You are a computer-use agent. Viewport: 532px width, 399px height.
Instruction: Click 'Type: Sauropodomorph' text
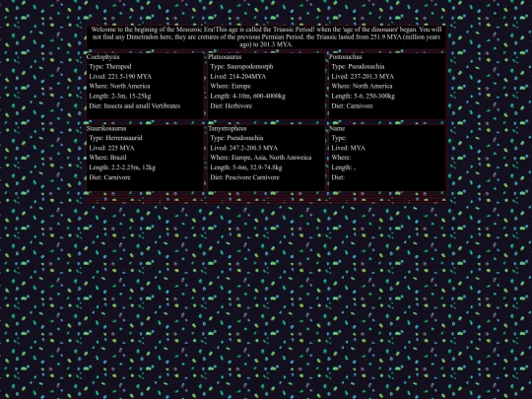pos(241,67)
